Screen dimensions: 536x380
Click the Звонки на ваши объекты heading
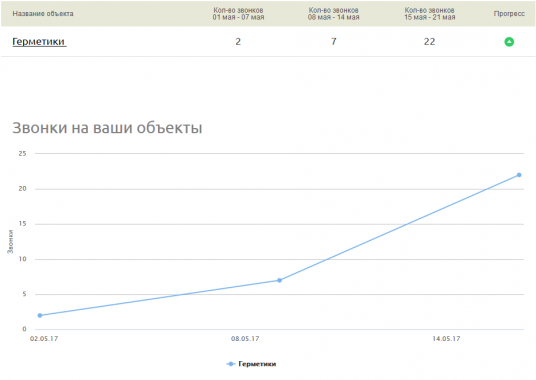point(107,128)
